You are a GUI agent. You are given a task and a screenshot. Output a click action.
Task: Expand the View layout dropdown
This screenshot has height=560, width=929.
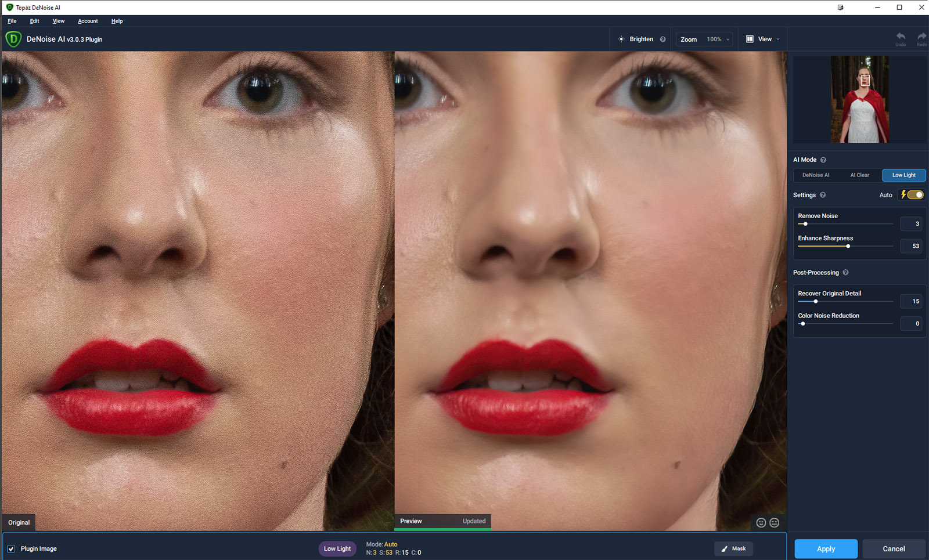763,39
